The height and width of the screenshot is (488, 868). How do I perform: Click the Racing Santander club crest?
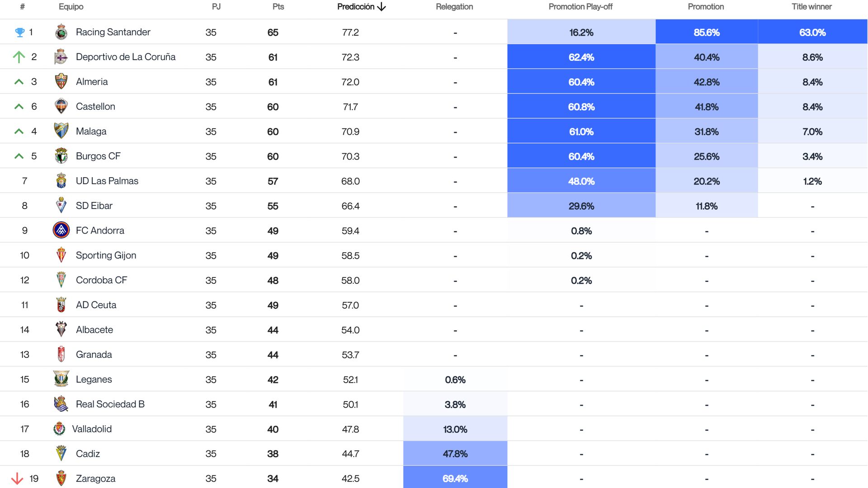pos(61,32)
